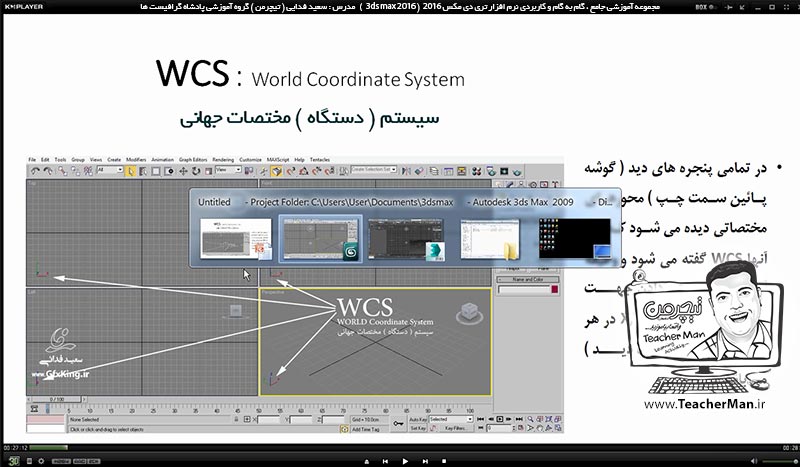Open the Graph Editors menu
The width and height of the screenshot is (800, 467).
193,160
